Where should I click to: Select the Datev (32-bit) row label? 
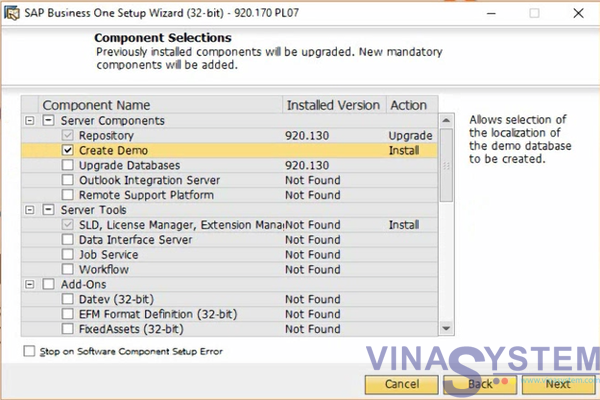tap(116, 299)
